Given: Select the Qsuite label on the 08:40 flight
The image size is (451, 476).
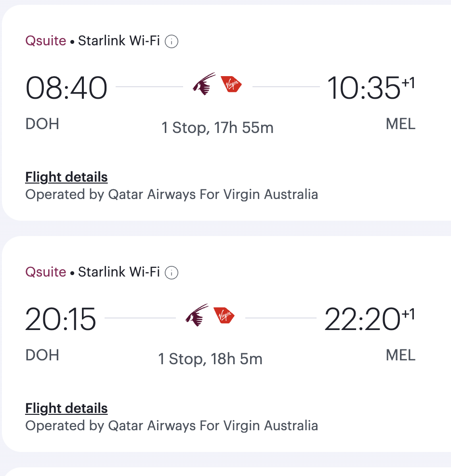Looking at the screenshot, I should [x=46, y=41].
